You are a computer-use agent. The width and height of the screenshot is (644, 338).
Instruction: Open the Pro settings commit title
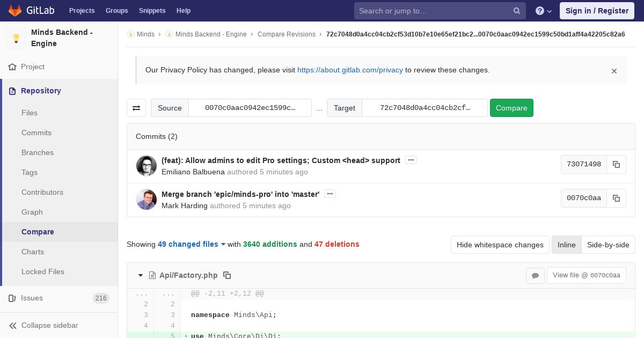tap(281, 160)
